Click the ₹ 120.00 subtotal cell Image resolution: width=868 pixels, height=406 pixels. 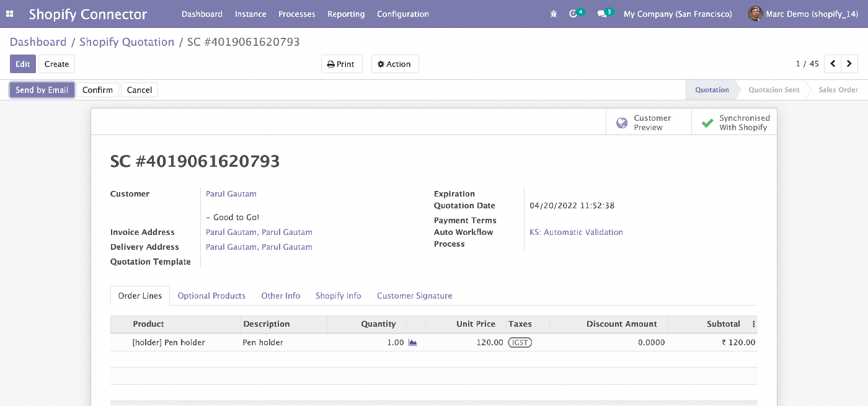pyautogui.click(x=712, y=342)
